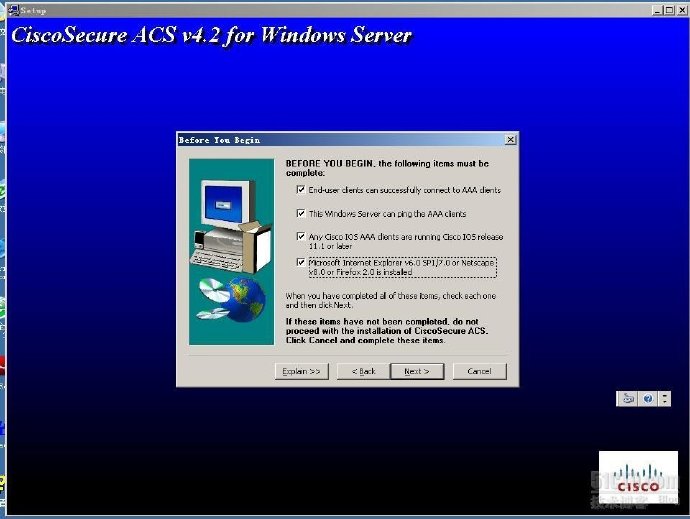Close the Setup window
Viewport: 690px width, 519px height.
point(683,10)
